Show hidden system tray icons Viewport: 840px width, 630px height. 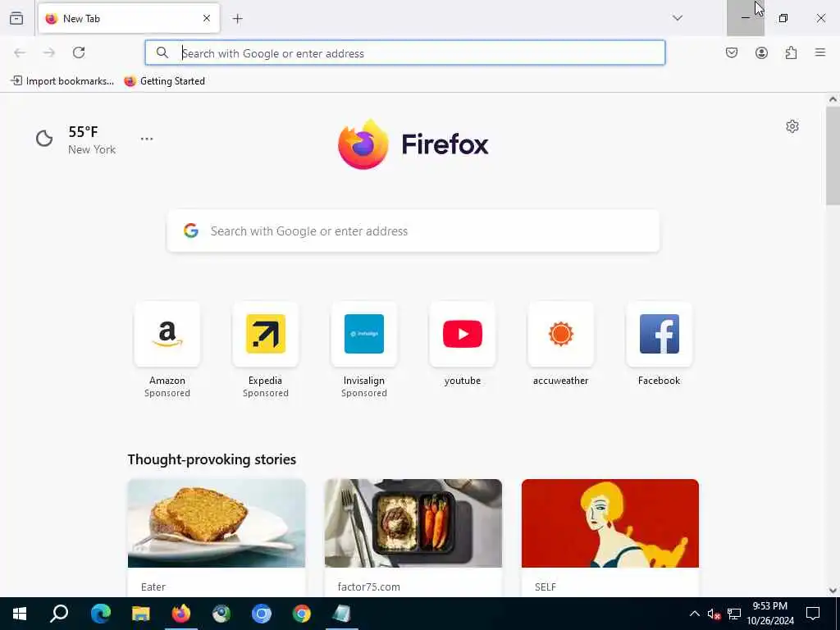pyautogui.click(x=694, y=614)
